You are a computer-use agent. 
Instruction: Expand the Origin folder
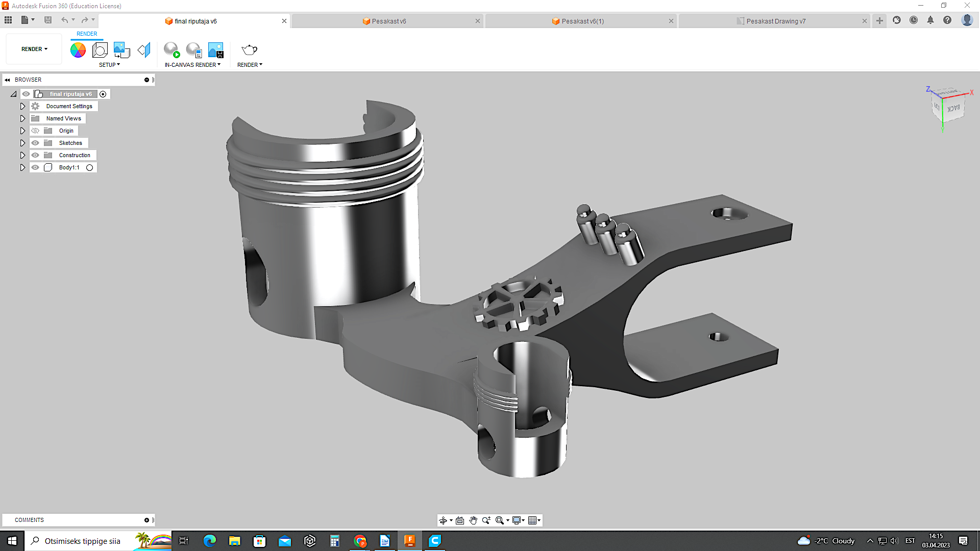[22, 131]
